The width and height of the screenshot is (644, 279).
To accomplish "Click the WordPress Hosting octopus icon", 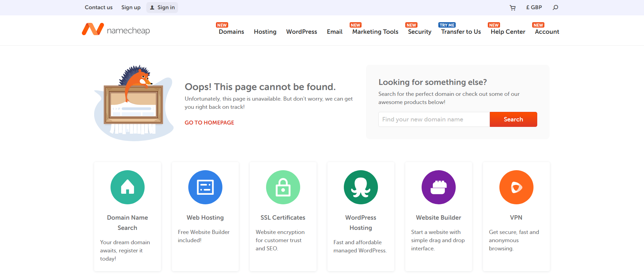I will (361, 187).
